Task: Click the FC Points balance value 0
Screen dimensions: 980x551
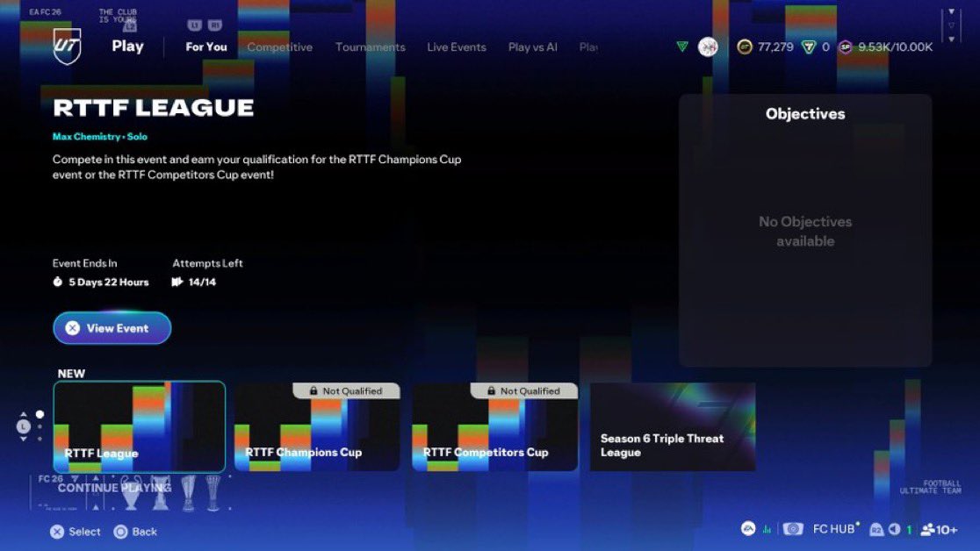Action: pos(825,47)
